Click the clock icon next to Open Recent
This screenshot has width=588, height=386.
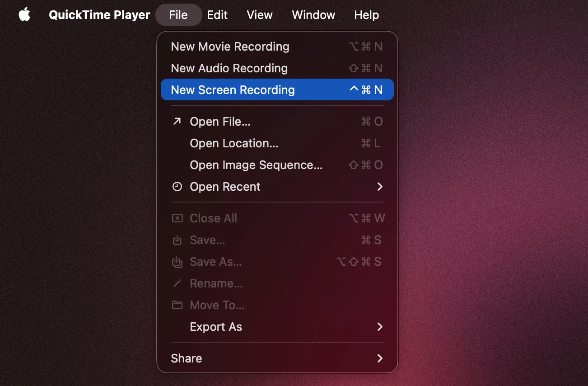coord(177,186)
